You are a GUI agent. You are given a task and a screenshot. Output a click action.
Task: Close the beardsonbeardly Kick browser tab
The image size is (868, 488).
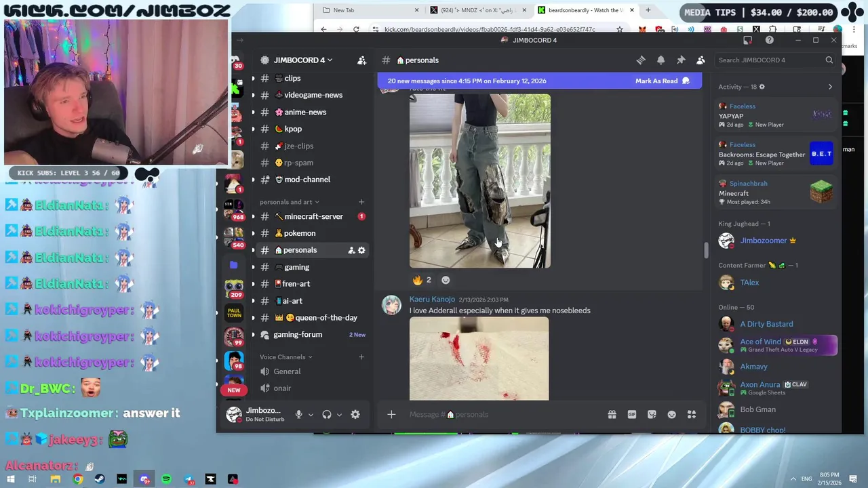632,10
